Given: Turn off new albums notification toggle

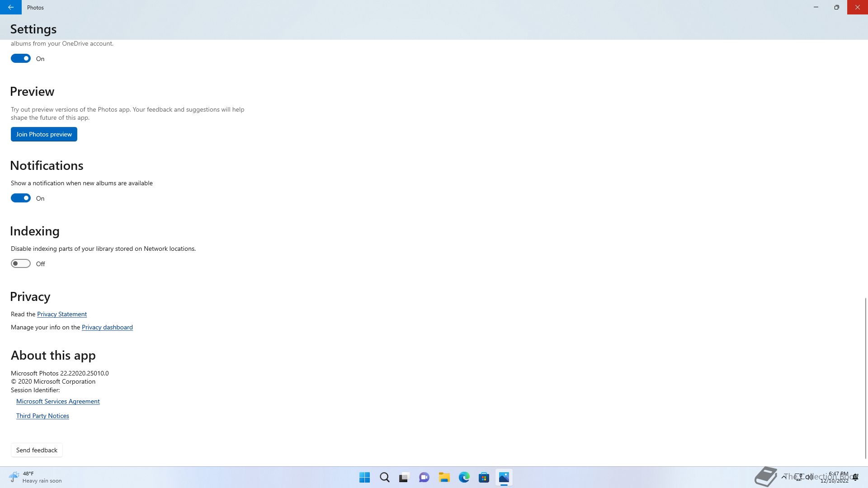Looking at the screenshot, I should tap(21, 198).
